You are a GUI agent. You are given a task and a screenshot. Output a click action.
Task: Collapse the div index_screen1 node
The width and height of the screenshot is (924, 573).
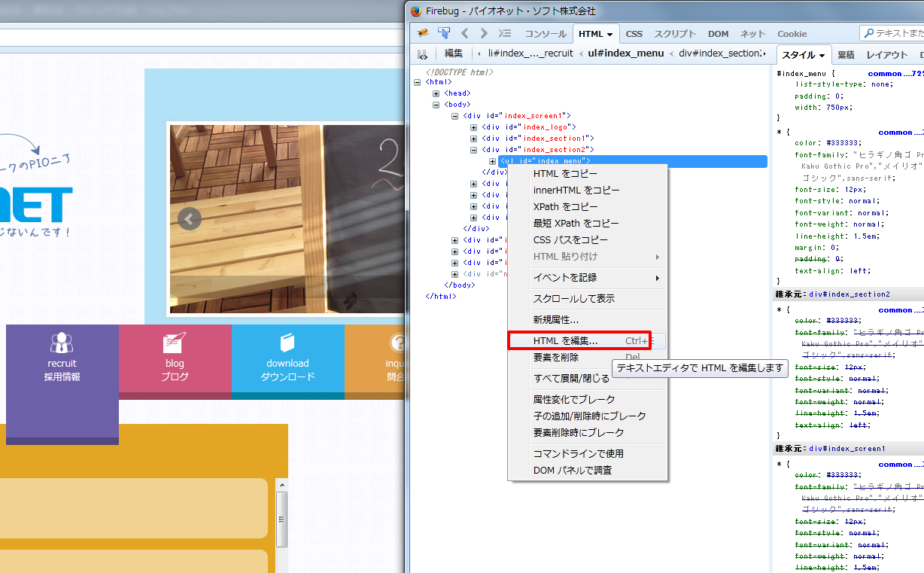454,116
